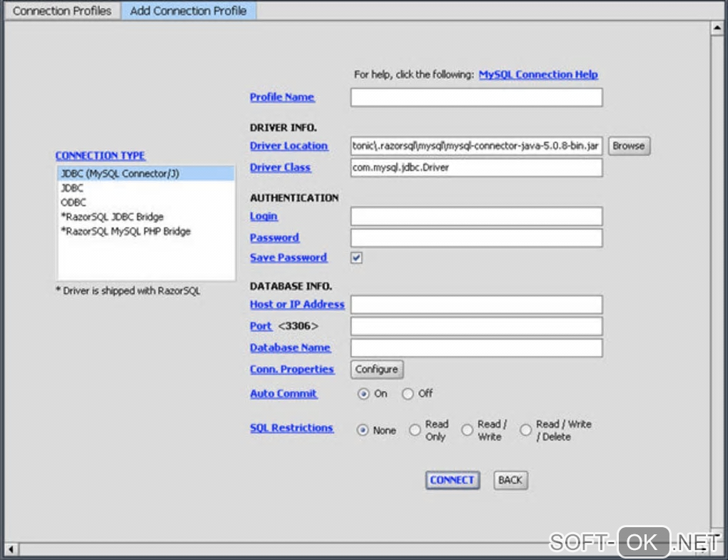Screen dimensions: 728x560
Task: Open the Save Password help link
Action: [x=288, y=258]
